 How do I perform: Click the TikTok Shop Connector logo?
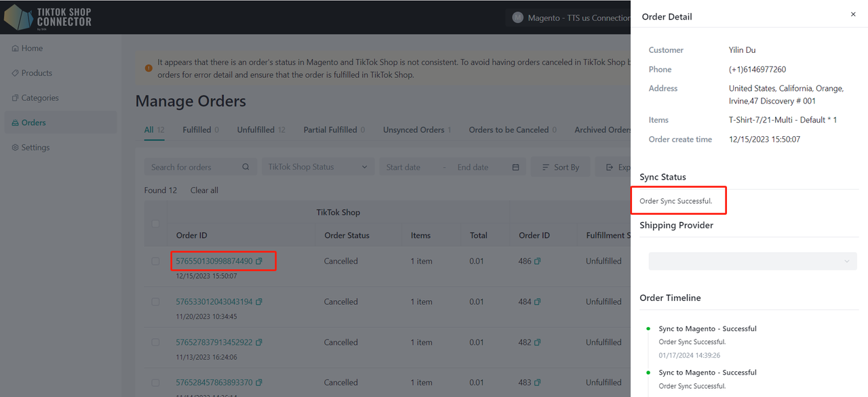[x=47, y=17]
